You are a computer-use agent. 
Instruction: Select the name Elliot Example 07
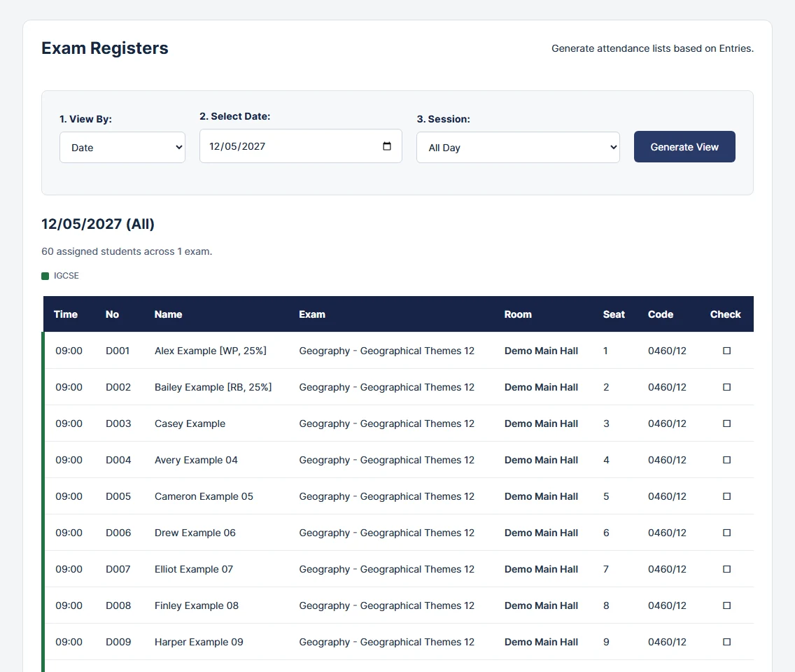pyautogui.click(x=194, y=569)
